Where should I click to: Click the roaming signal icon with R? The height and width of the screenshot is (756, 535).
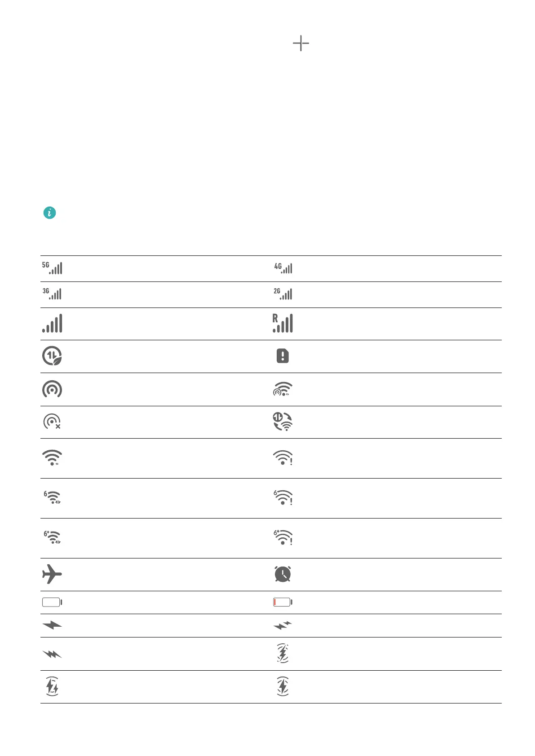click(x=283, y=323)
